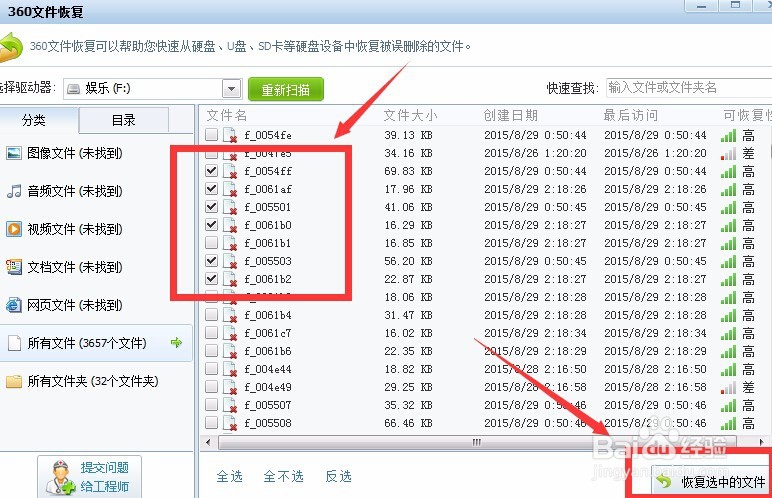Uncheck the box for f_005501
The height and width of the screenshot is (498, 772).
click(x=211, y=206)
